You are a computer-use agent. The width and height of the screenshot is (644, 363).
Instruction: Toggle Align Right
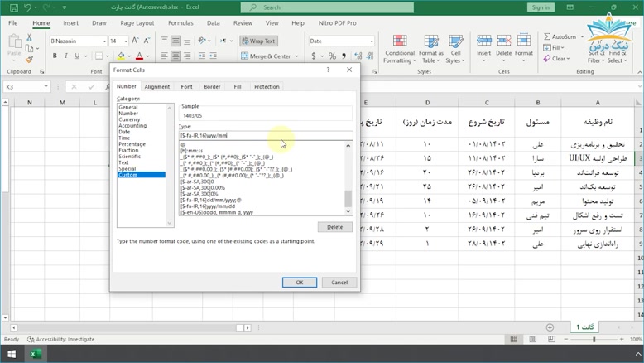click(187, 56)
